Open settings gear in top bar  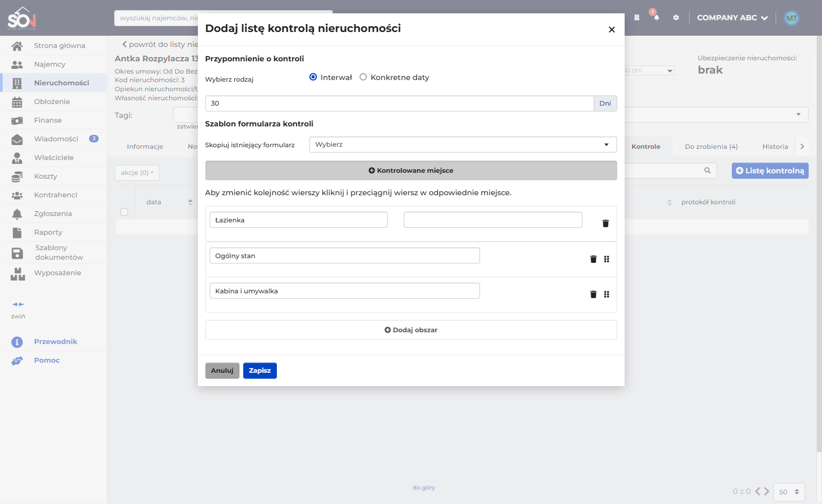tap(676, 18)
